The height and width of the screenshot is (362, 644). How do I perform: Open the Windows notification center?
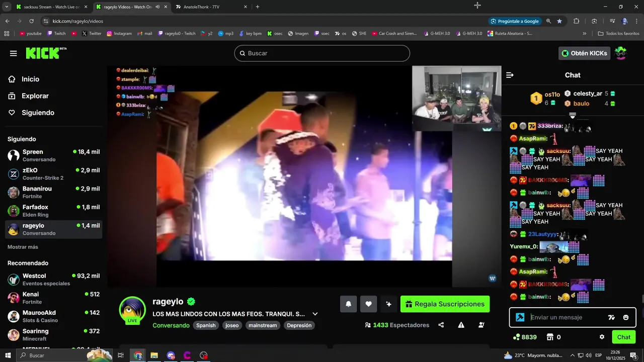click(x=633, y=355)
